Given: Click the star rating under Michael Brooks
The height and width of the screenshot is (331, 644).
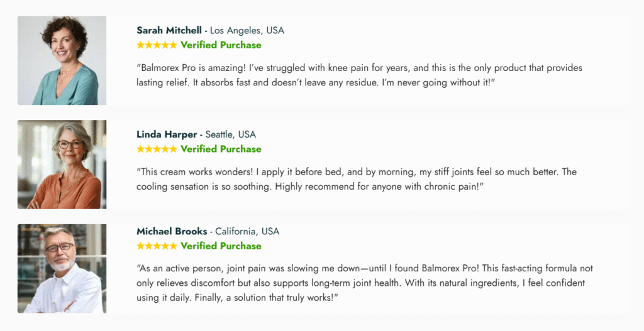Looking at the screenshot, I should [x=157, y=246].
